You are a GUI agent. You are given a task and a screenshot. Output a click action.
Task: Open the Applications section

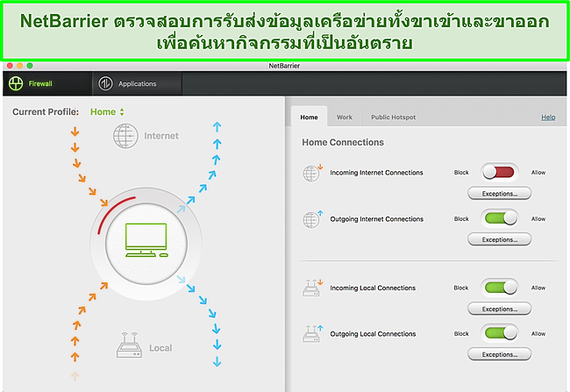[137, 83]
